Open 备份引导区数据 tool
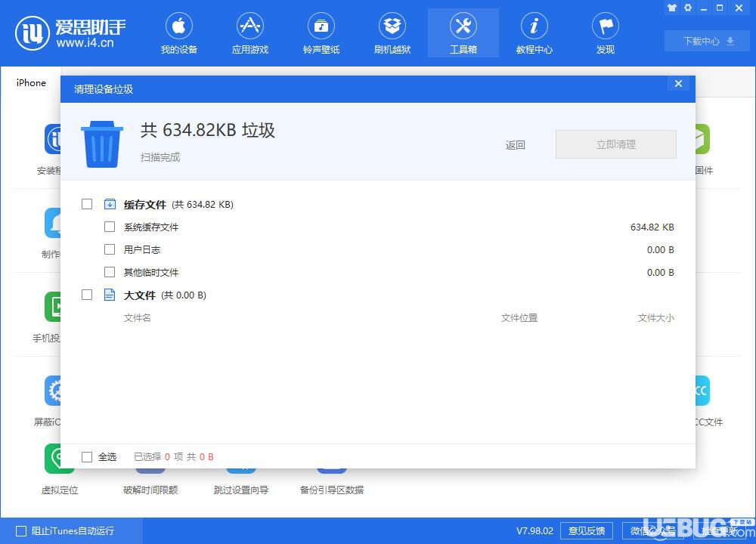The width and height of the screenshot is (756, 544). click(x=332, y=490)
